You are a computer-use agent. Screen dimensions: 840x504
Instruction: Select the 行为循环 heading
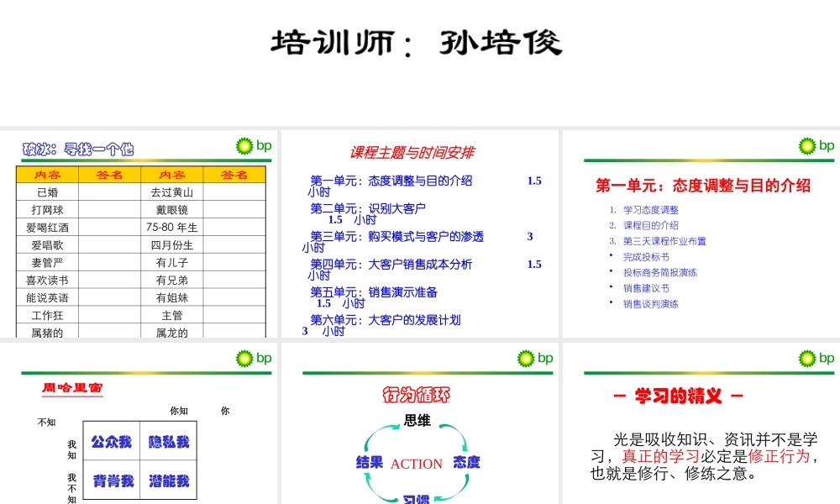pyautogui.click(x=417, y=395)
